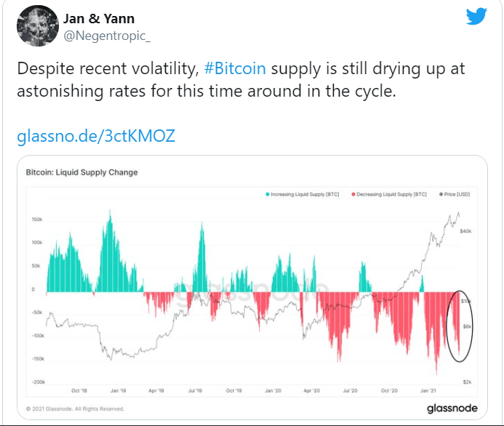Toggle Increasing Liquid Supply legend entry
This screenshot has width=504, height=426.
303,194
